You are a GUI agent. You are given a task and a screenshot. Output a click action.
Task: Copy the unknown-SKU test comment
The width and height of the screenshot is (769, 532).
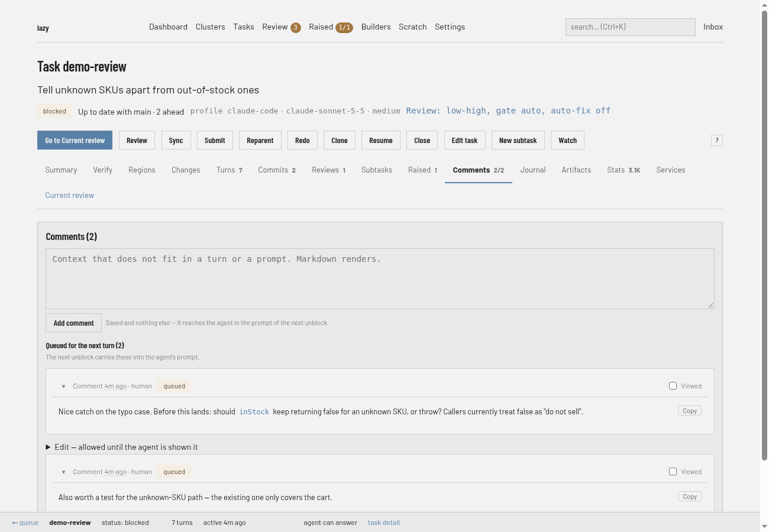690,497
